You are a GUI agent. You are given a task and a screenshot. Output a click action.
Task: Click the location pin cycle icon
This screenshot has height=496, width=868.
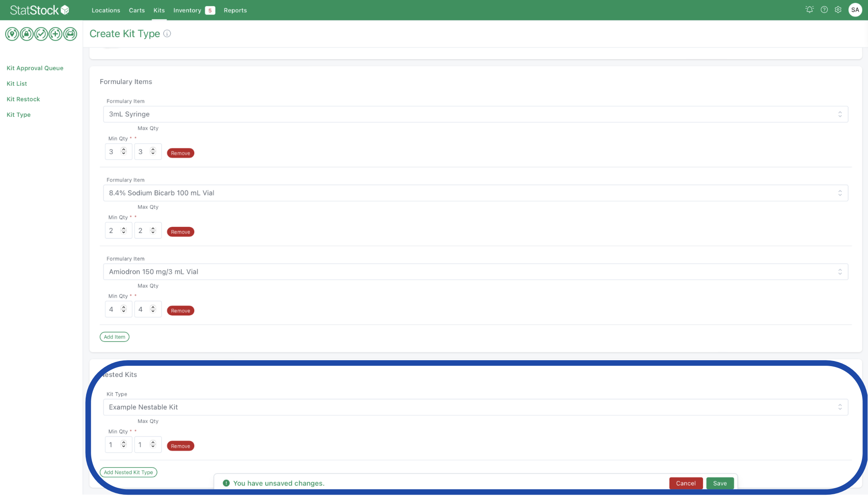[x=12, y=34]
